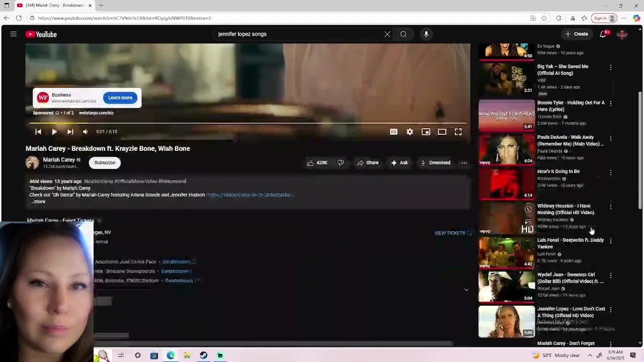
Task: Download the video
Action: coord(435,163)
